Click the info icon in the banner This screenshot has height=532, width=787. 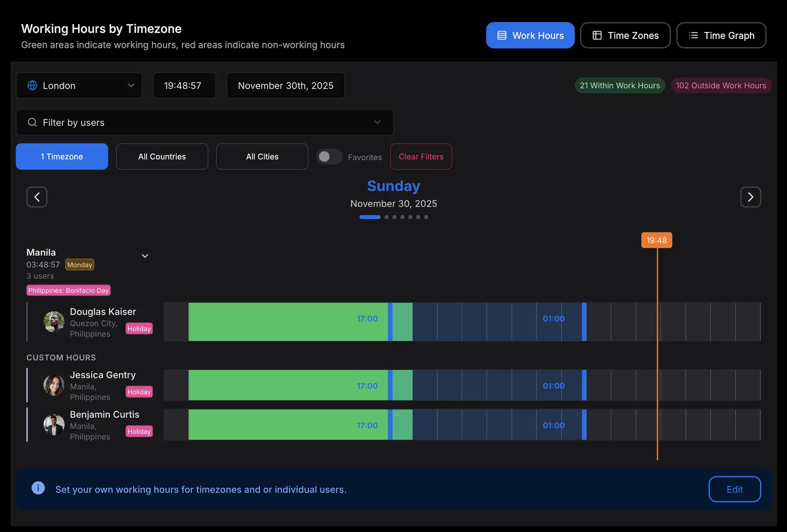[x=38, y=488]
